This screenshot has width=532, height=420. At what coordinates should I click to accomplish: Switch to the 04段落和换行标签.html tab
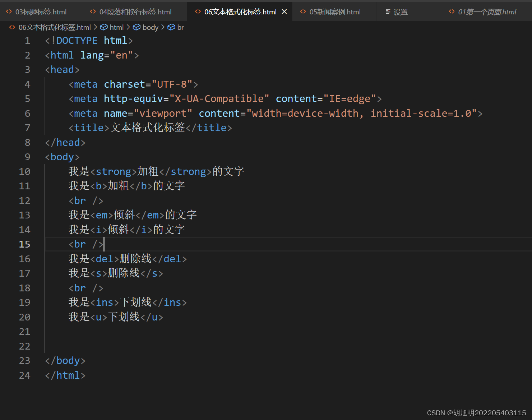tap(133, 11)
